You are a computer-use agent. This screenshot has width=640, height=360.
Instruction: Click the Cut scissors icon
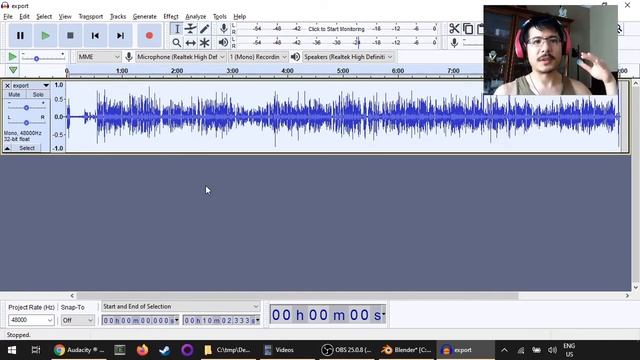click(454, 29)
